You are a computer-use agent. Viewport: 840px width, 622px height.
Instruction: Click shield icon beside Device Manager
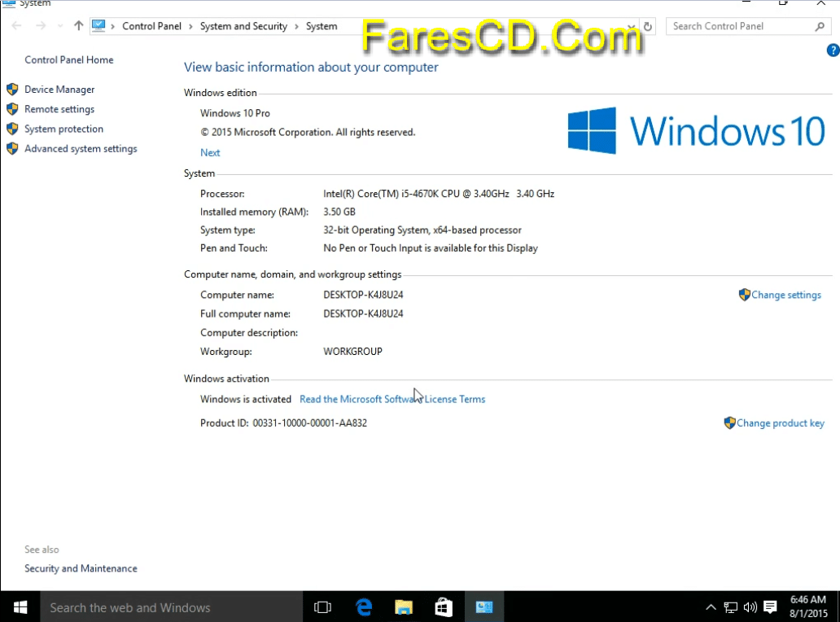coord(12,90)
